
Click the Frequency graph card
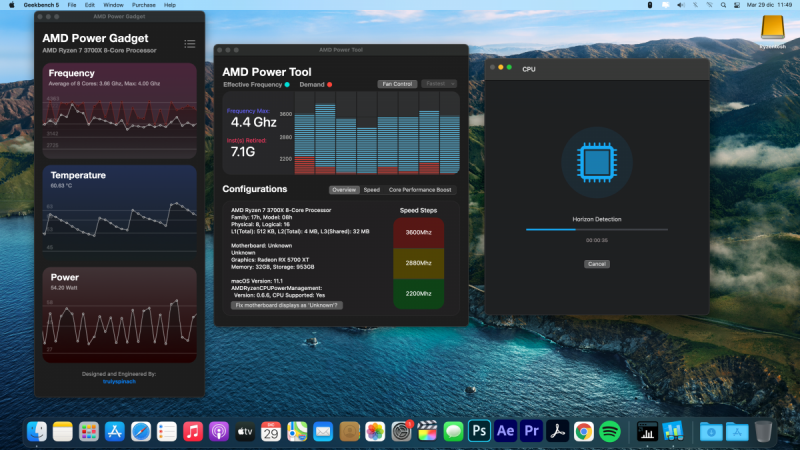coord(119,111)
